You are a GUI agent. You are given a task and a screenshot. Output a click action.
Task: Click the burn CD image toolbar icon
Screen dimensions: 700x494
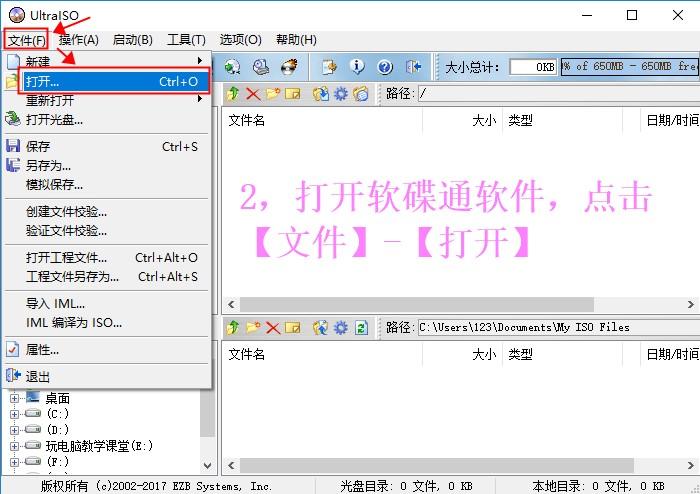coord(289,67)
